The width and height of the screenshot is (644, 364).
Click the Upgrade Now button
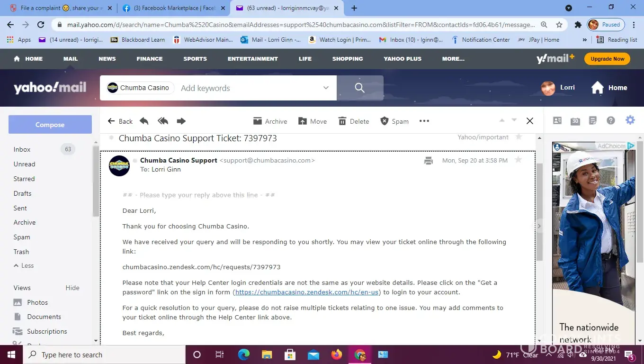[608, 59]
